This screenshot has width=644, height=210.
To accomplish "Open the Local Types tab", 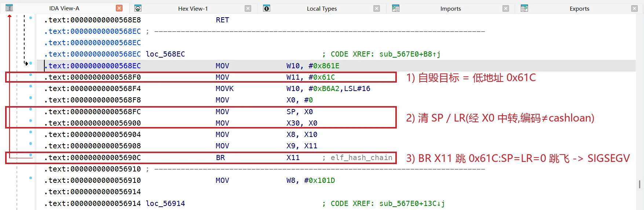I will tap(322, 8).
